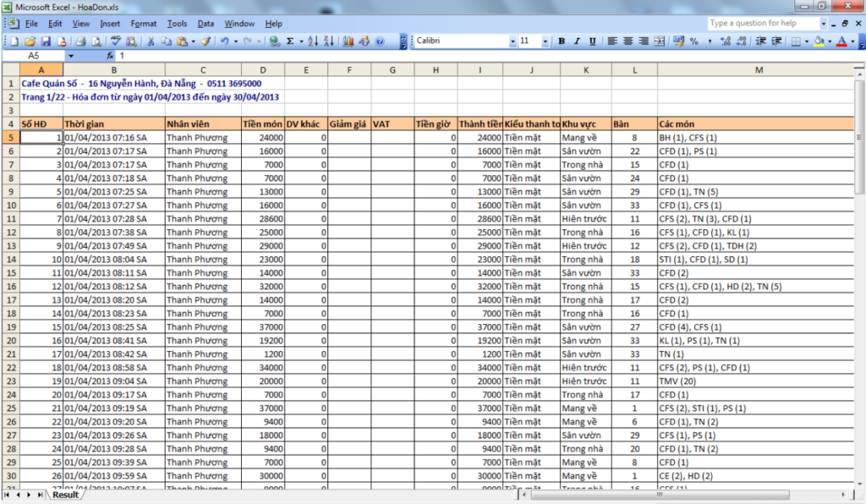Insert AutoSum with the Sigma icon
The height and width of the screenshot is (504, 866).
click(x=290, y=41)
